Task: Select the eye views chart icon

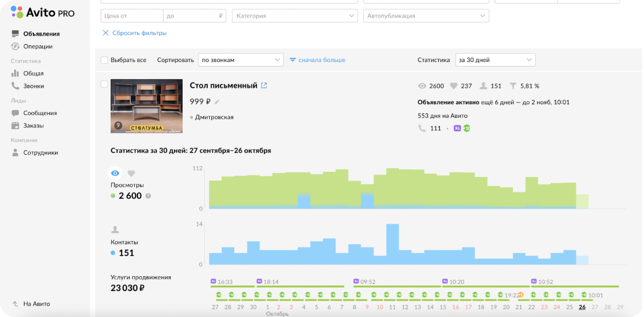Action: click(x=116, y=173)
